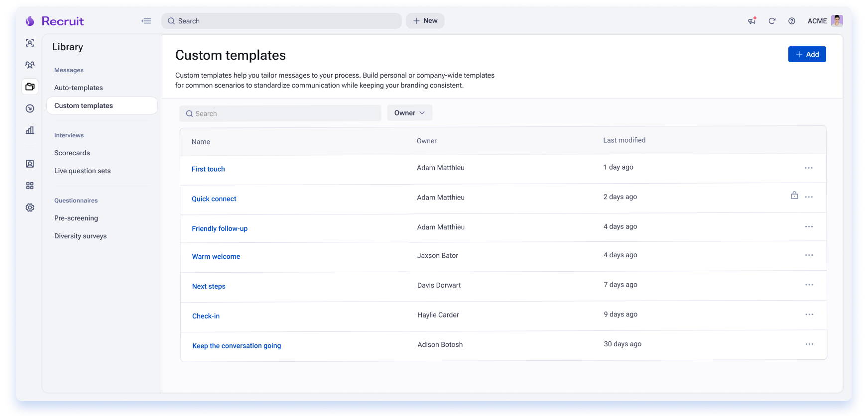Click the 2 days ago cell
Screen dimensions: 868x416
(x=620, y=197)
